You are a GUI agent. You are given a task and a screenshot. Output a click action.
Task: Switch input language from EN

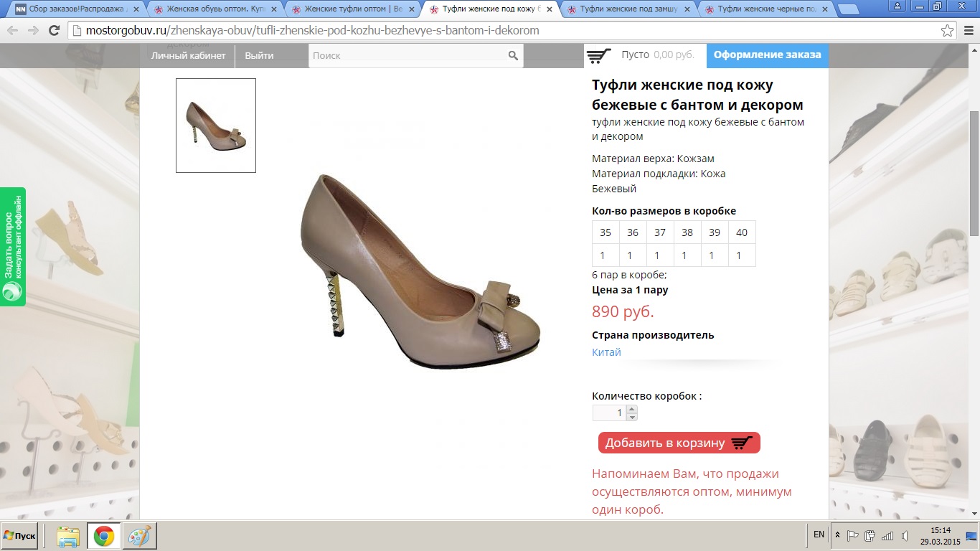(x=819, y=534)
